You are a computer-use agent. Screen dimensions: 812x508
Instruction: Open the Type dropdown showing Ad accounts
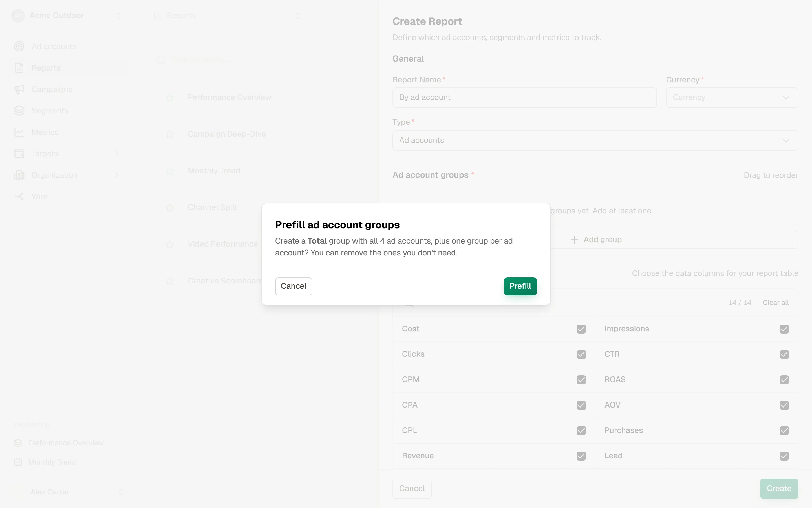(595, 141)
